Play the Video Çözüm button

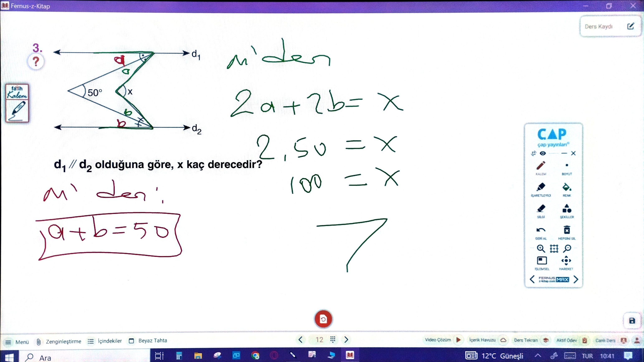point(458,340)
